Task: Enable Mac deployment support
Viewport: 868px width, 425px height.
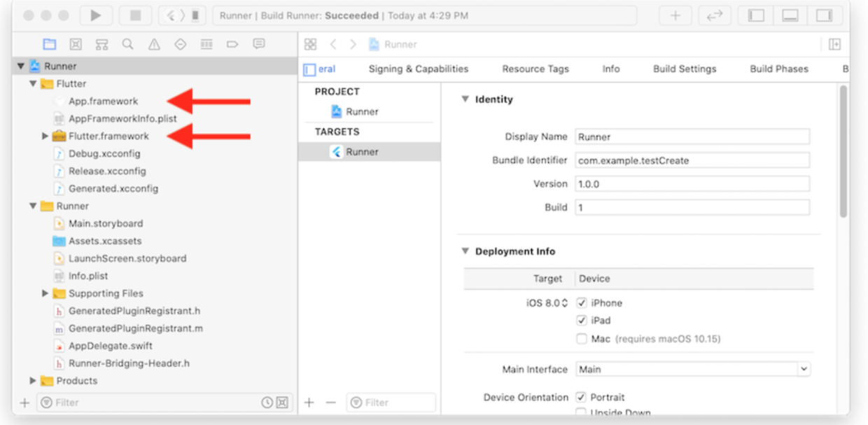Action: coord(582,338)
